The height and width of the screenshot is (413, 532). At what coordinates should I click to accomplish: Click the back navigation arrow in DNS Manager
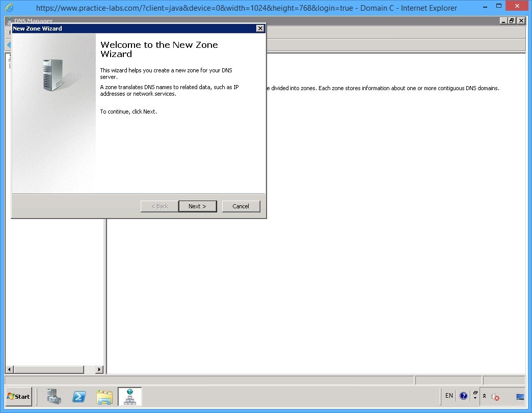click(x=7, y=44)
